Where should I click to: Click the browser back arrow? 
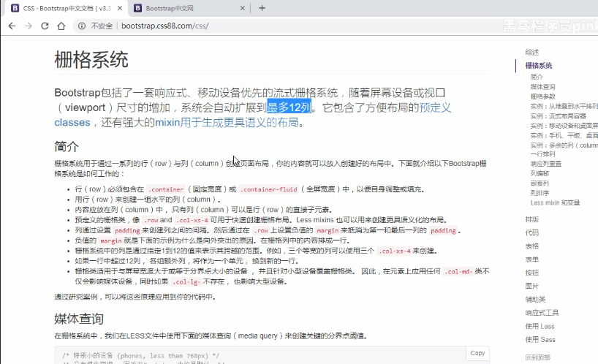[12, 26]
